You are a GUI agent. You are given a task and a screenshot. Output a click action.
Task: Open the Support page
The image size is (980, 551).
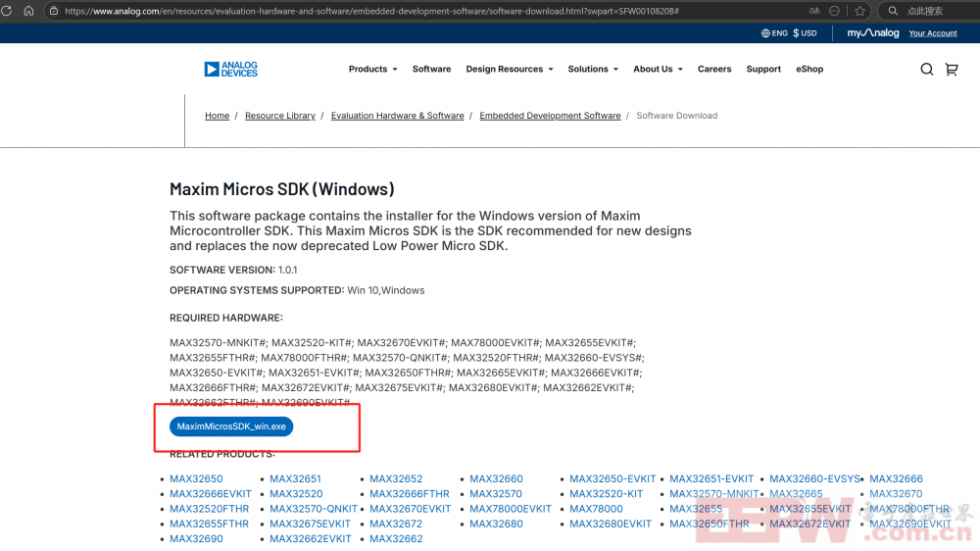(763, 69)
